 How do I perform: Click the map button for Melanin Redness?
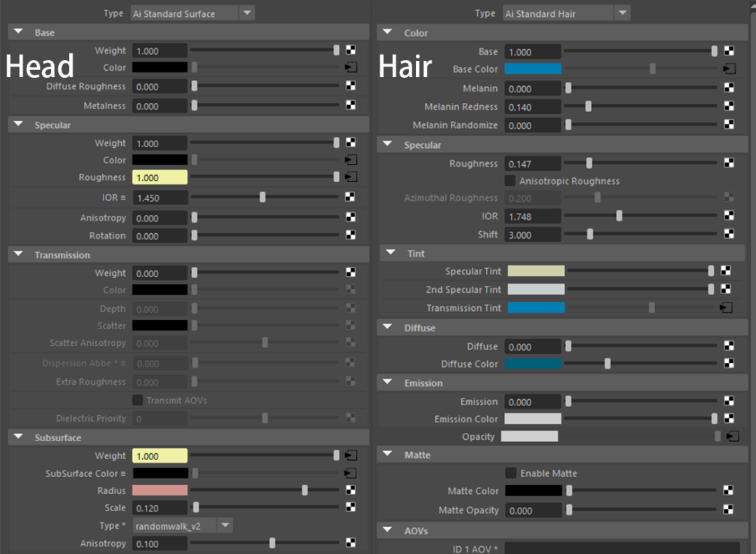pyautogui.click(x=729, y=106)
